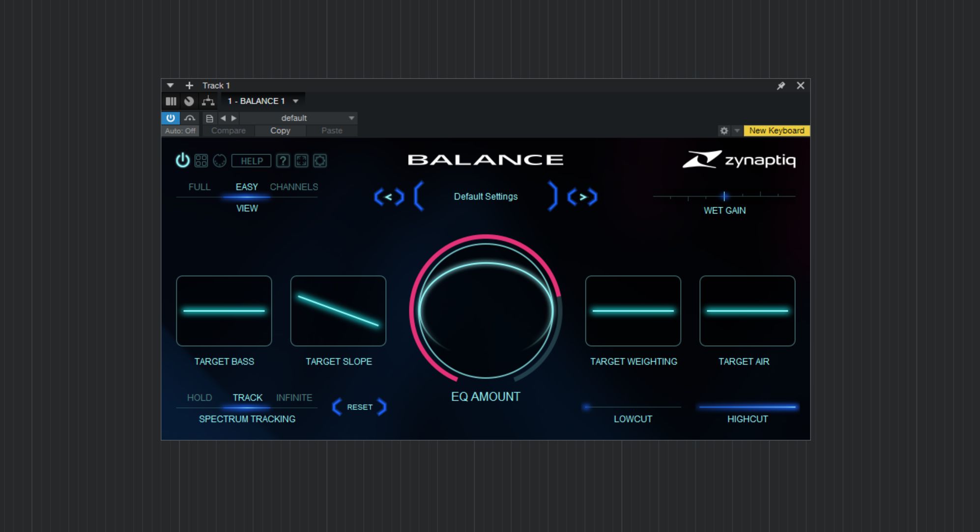Screen dimensions: 980x532
Task: Toggle the BALANCE plugin power icon
Action: [182, 161]
